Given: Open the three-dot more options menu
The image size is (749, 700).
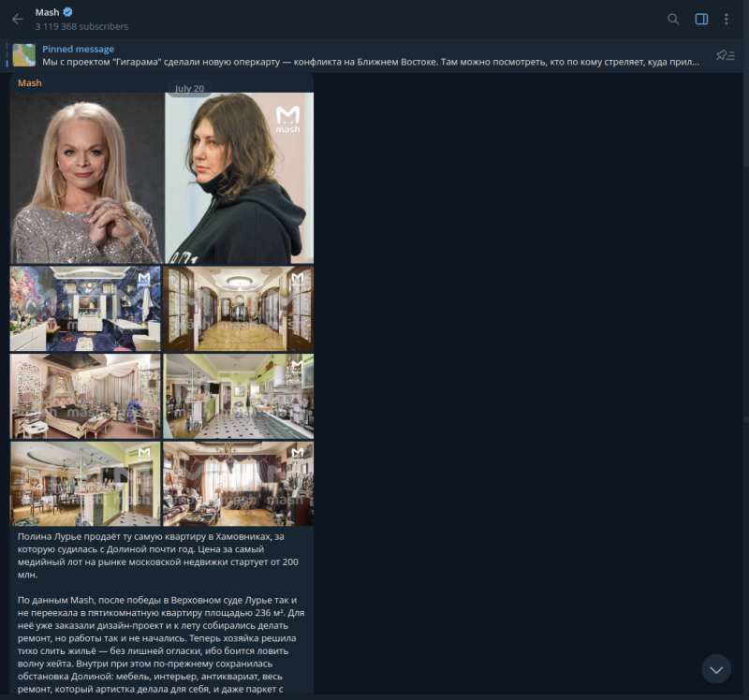Looking at the screenshot, I should pos(727,19).
